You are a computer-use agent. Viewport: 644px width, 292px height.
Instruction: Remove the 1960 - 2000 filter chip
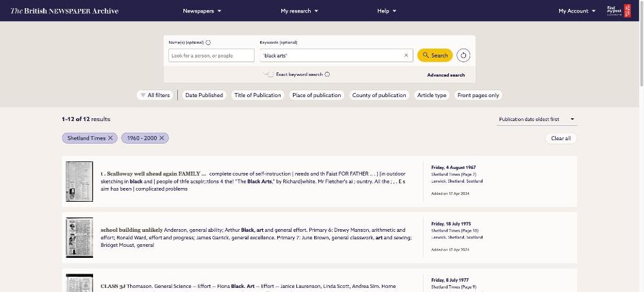tap(162, 138)
